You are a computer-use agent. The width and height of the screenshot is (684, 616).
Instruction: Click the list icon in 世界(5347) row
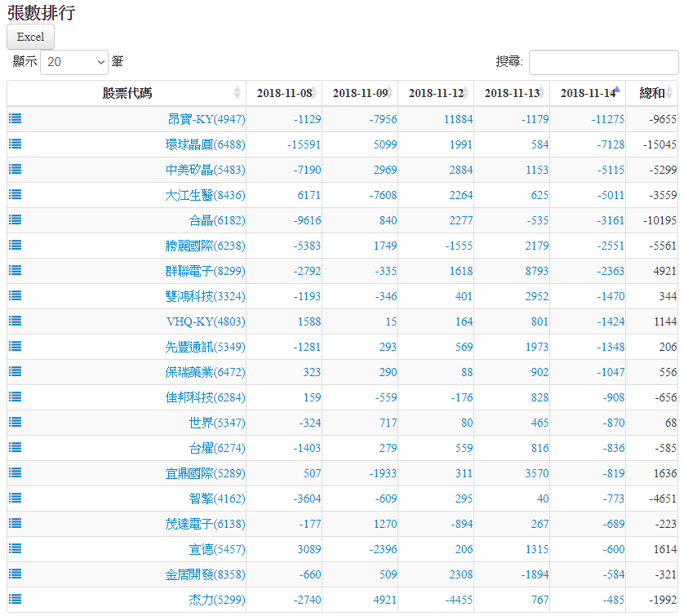point(16,422)
